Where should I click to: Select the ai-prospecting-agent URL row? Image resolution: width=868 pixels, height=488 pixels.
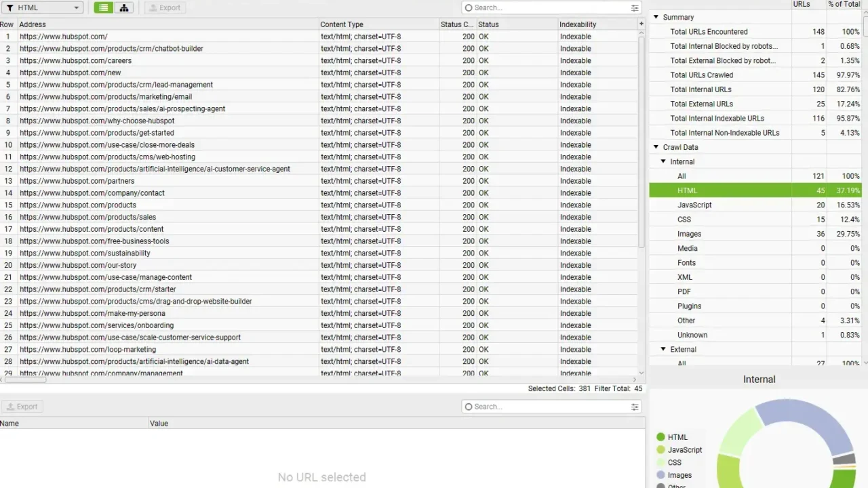pyautogui.click(x=319, y=108)
